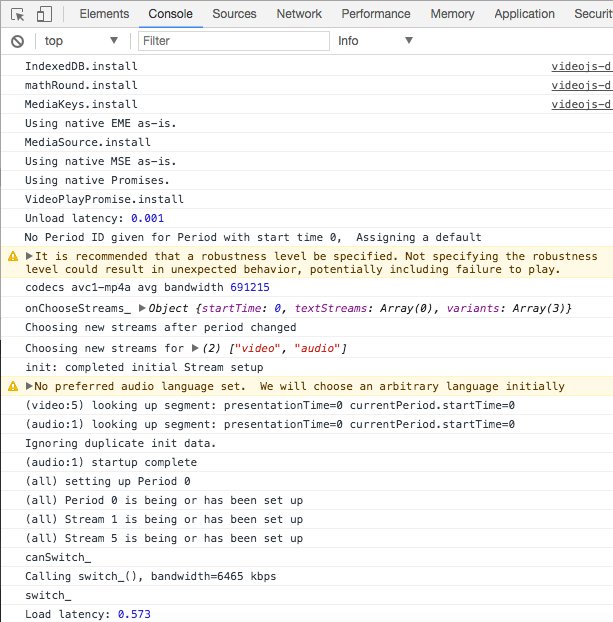Expand the No preferred audio language warning
This screenshot has height=622, width=613.
tap(29, 386)
